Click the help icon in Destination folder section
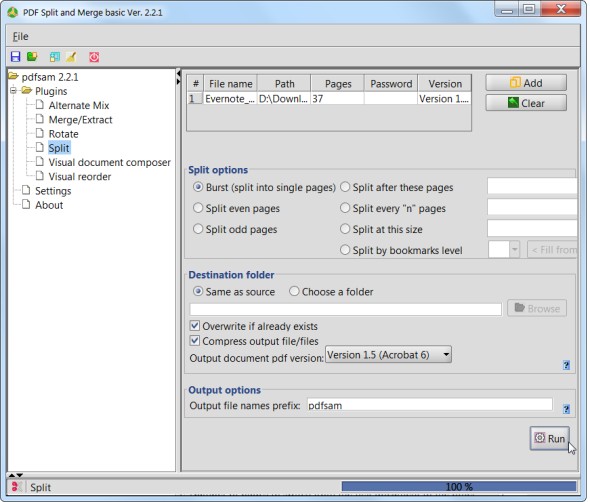Image resolution: width=590 pixels, height=502 pixels. click(566, 365)
